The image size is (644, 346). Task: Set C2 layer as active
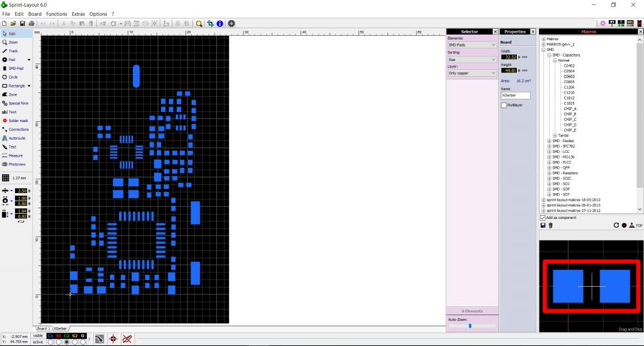[x=67, y=342]
